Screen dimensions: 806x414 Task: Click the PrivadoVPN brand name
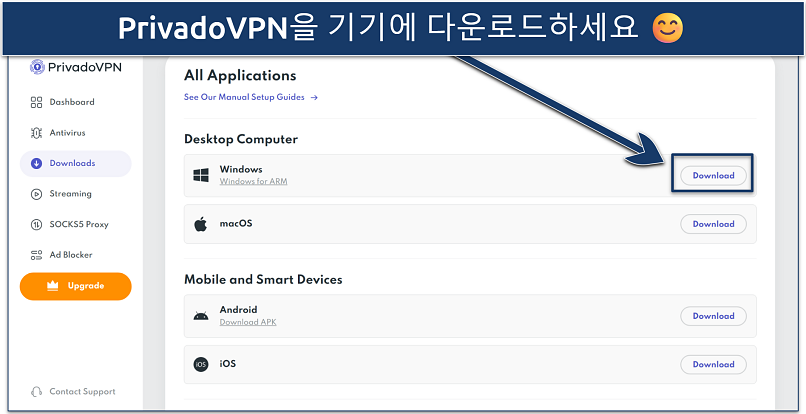[85, 67]
